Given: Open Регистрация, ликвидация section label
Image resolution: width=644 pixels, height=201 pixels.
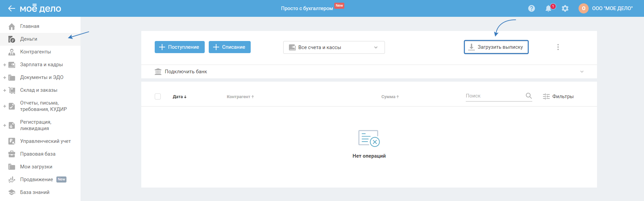Looking at the screenshot, I should point(36,125).
